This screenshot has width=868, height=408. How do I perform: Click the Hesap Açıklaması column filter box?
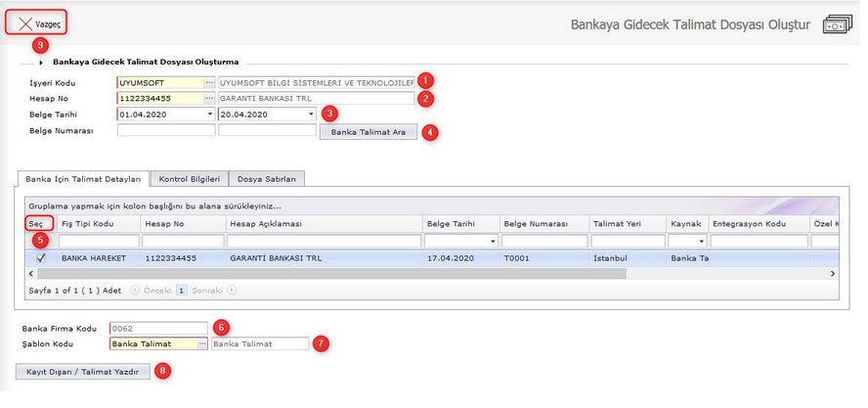pos(323,241)
